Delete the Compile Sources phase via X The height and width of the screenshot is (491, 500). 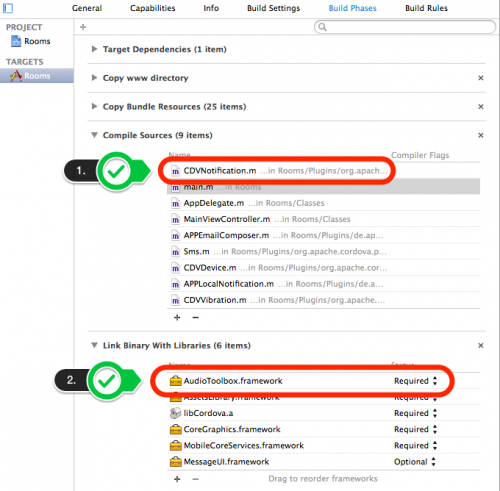click(481, 135)
